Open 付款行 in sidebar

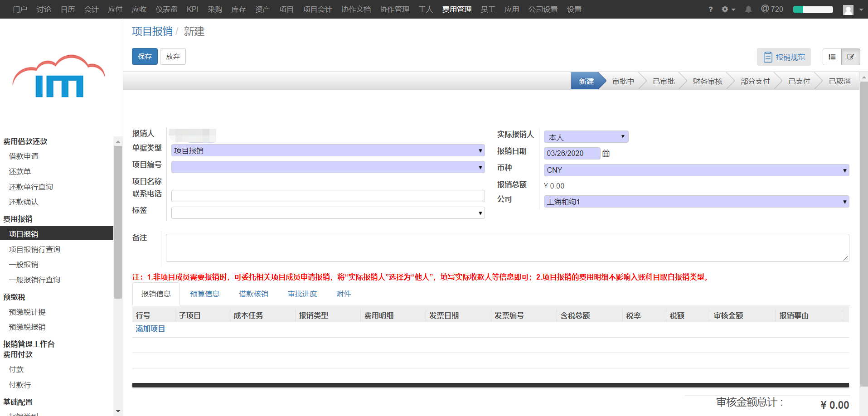click(x=20, y=385)
